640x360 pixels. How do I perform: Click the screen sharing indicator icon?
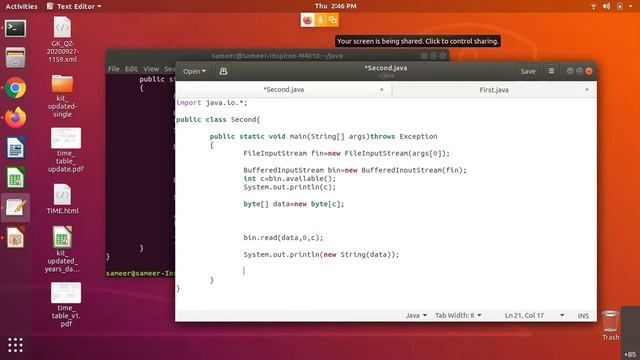tap(333, 20)
